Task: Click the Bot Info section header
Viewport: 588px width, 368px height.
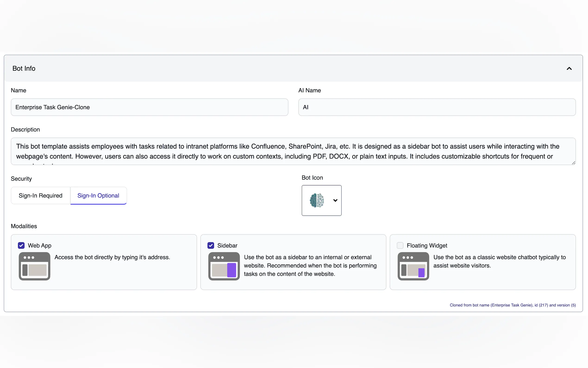Action: pos(24,68)
